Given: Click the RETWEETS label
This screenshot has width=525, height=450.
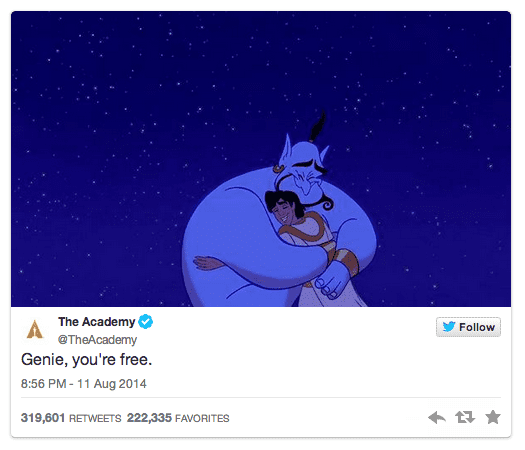Looking at the screenshot, I should click(x=95, y=418).
